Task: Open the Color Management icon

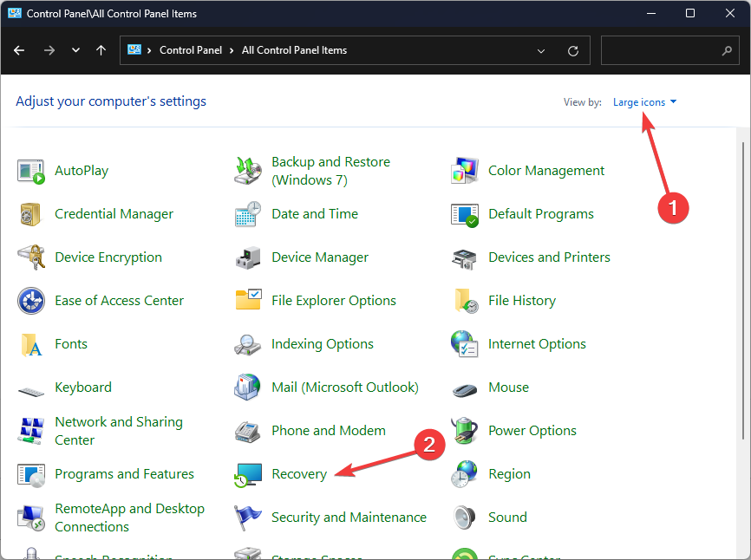Action: pos(465,171)
